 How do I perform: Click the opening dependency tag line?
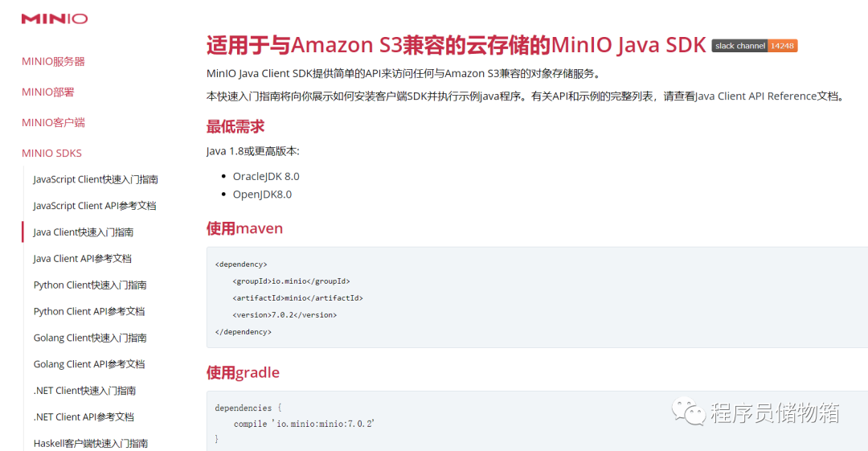(241, 264)
